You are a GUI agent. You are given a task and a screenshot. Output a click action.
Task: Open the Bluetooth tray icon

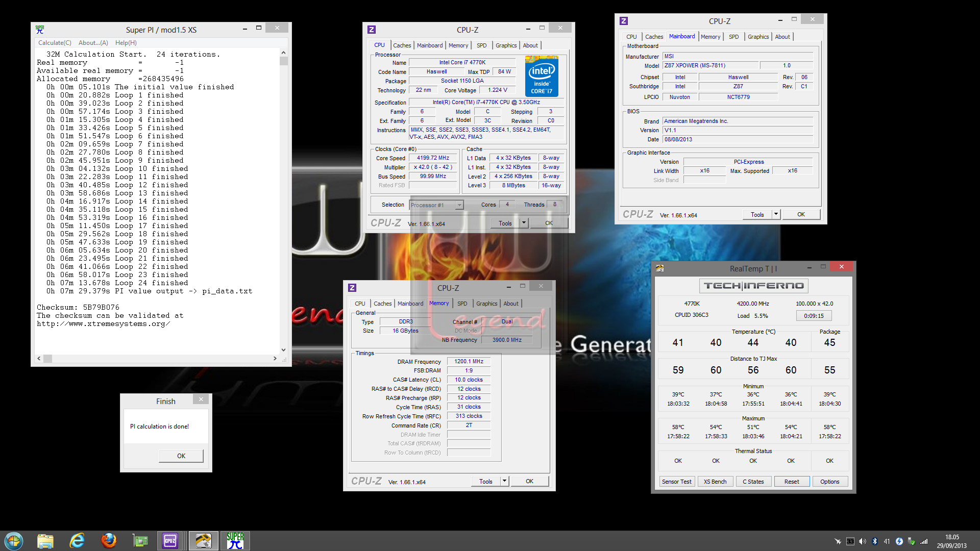pyautogui.click(x=874, y=541)
